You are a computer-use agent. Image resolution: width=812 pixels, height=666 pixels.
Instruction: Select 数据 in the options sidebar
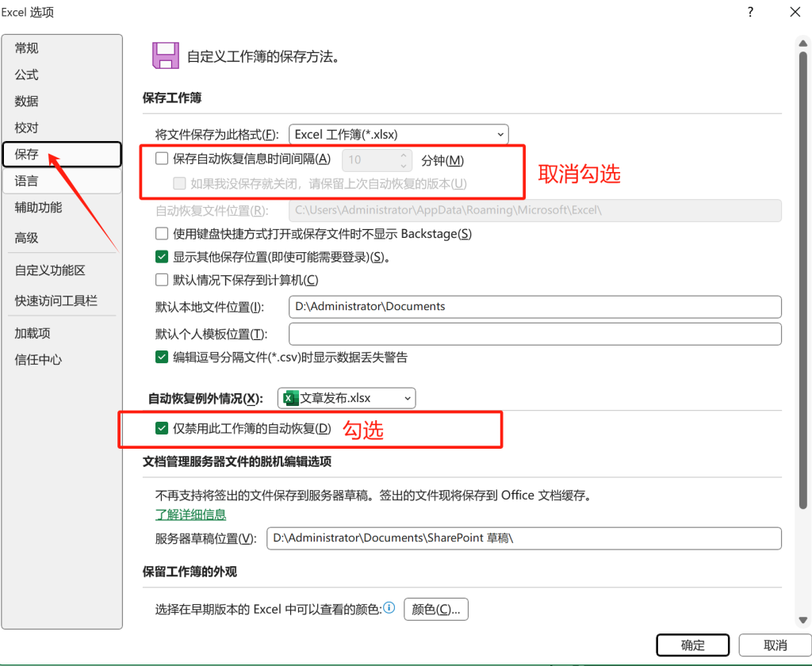click(62, 101)
